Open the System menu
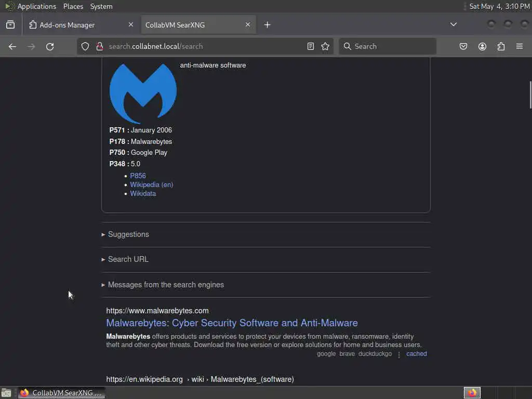The height and width of the screenshot is (399, 532). click(101, 6)
